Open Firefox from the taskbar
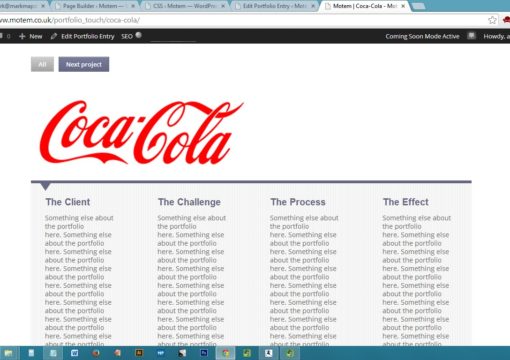 (96, 353)
